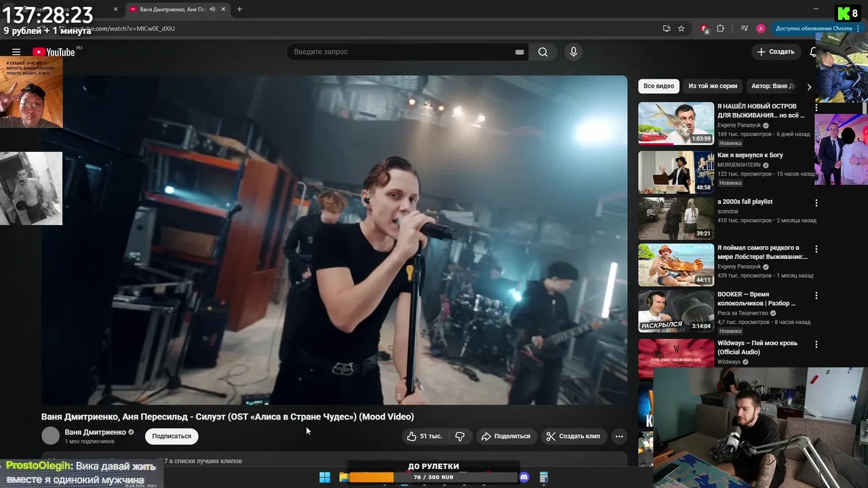Open the YouTube guide hamburger menu

16,52
